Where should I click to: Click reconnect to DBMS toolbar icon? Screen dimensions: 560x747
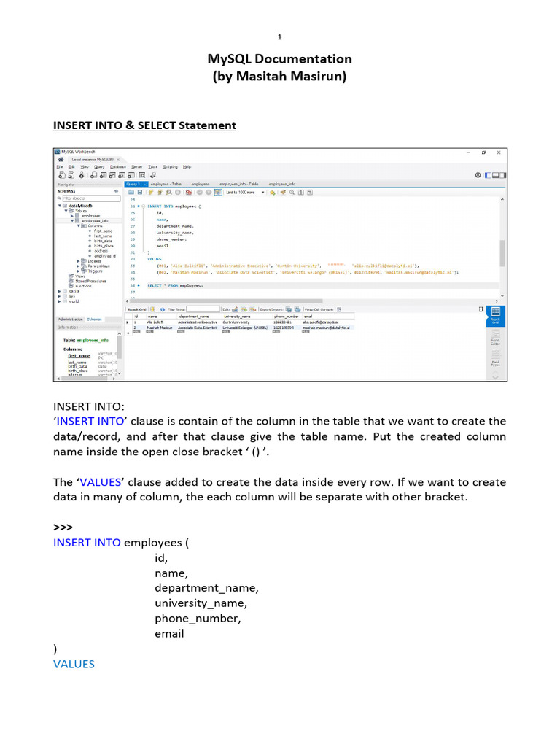coord(153,175)
